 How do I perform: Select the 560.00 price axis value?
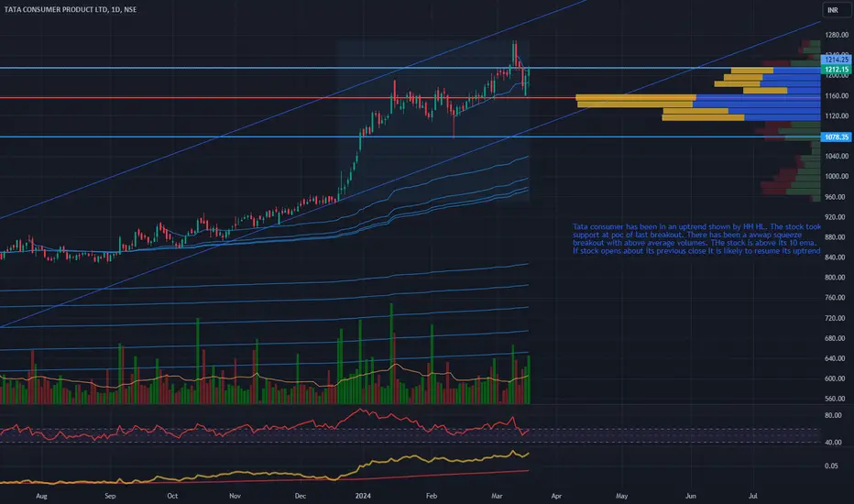837,399
